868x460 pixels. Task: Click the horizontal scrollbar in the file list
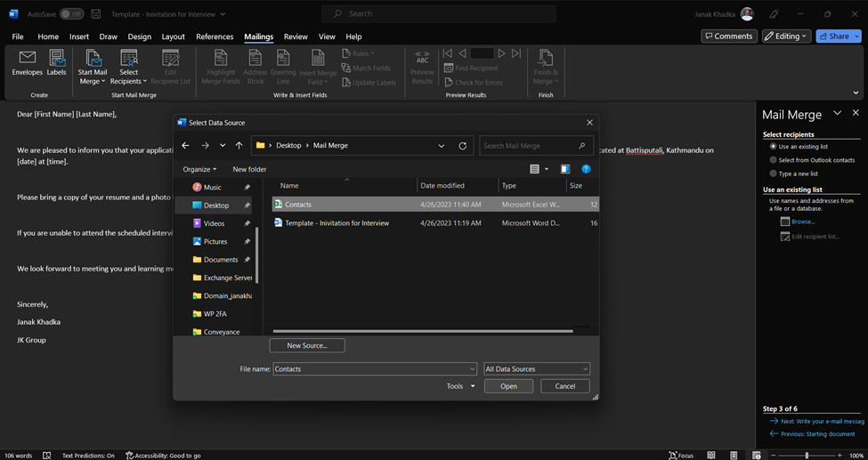pos(423,331)
